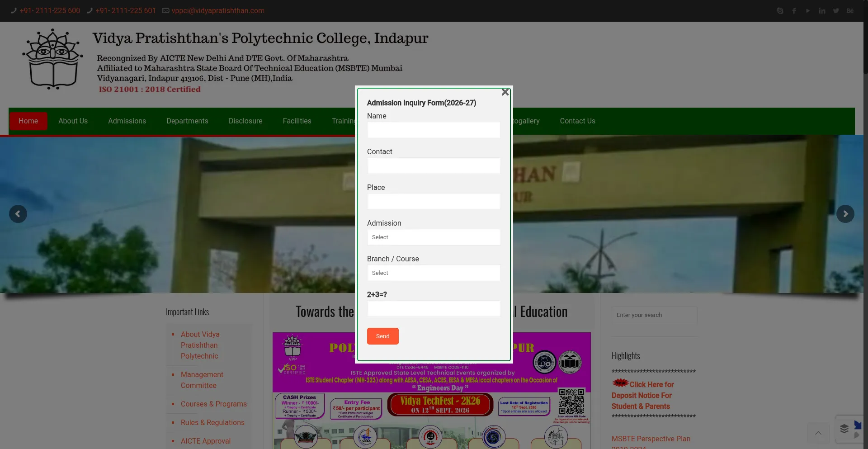The width and height of the screenshot is (868, 449).
Task: Click the Enter your search field
Action: click(654, 315)
